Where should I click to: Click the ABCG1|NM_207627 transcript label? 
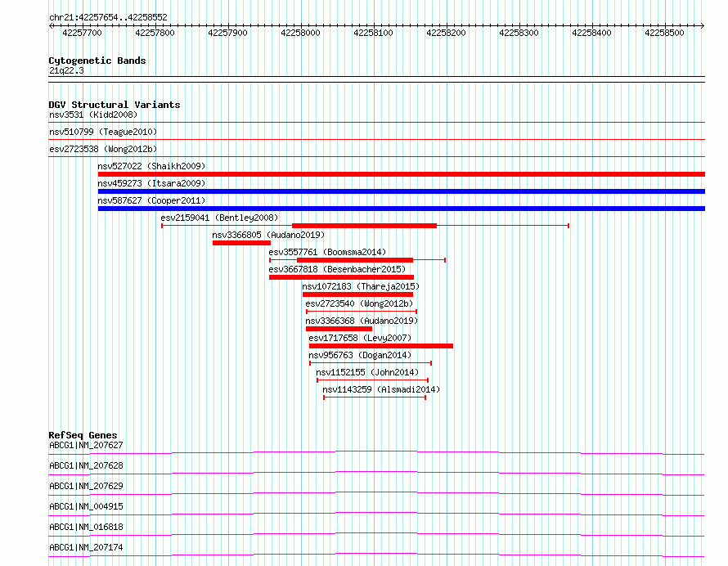click(87, 445)
